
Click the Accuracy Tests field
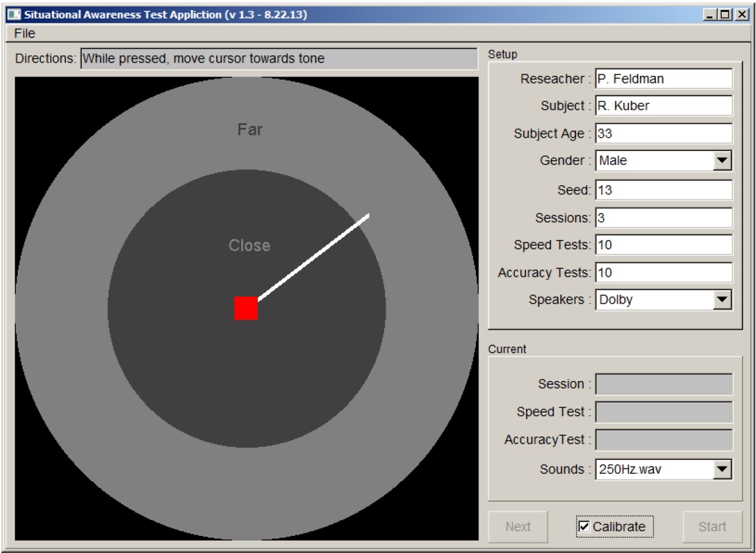[x=664, y=272]
